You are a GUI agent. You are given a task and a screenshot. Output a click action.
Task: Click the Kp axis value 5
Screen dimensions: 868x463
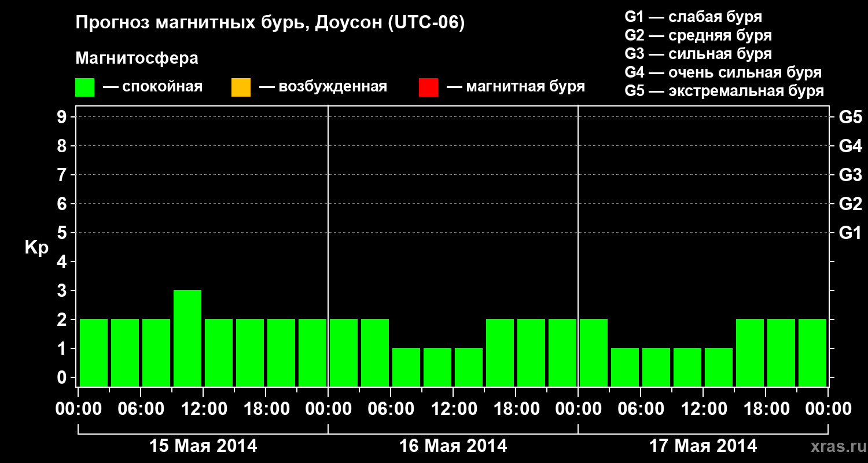click(63, 233)
